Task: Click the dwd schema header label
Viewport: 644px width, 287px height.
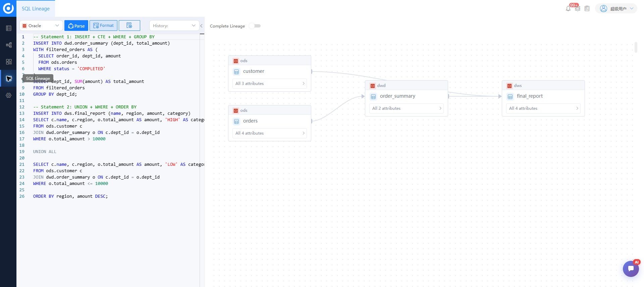Action: click(381, 86)
